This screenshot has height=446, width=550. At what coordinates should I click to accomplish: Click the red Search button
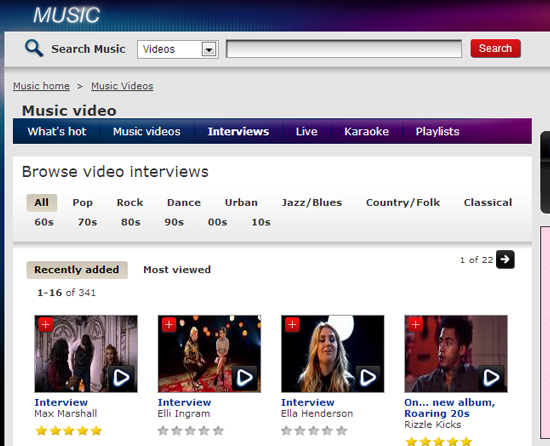point(495,48)
